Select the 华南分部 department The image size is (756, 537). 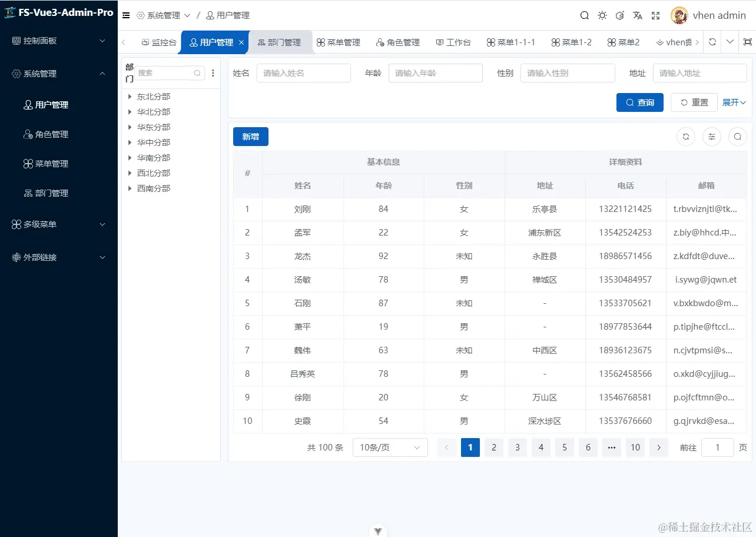point(154,158)
